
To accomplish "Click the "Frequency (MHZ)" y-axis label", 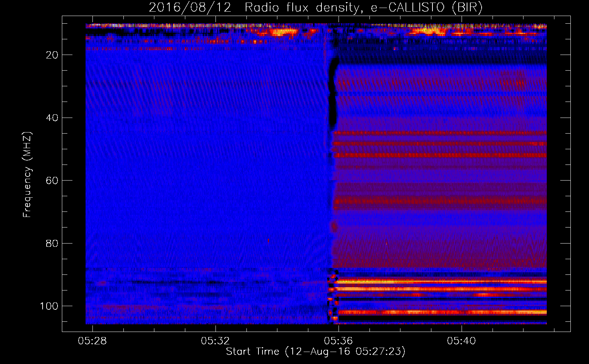I will click(x=27, y=174).
